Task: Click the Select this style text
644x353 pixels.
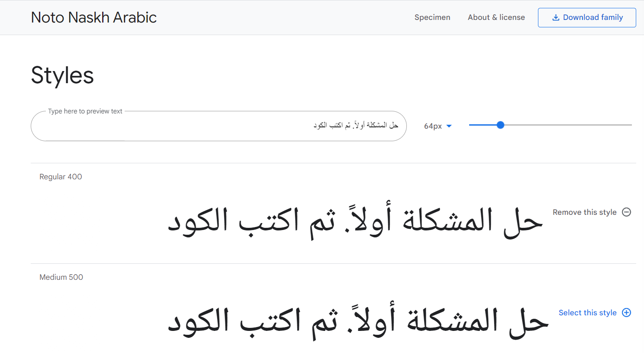Action: point(587,313)
